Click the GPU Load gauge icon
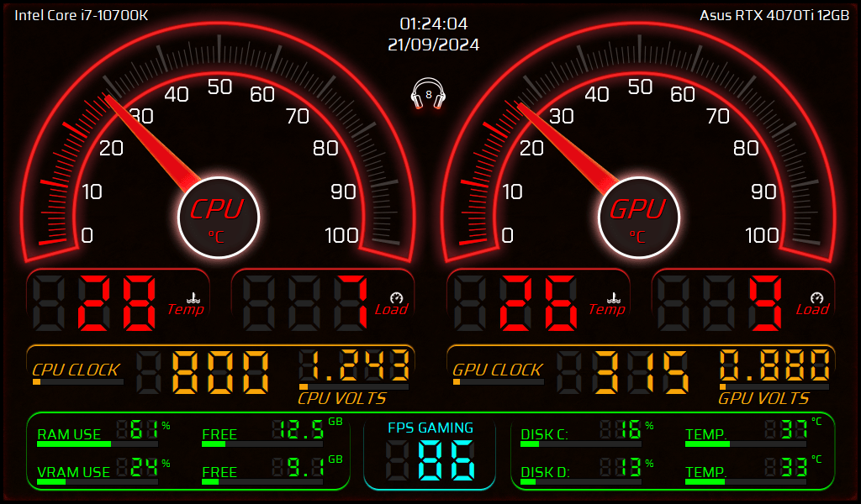 816,297
